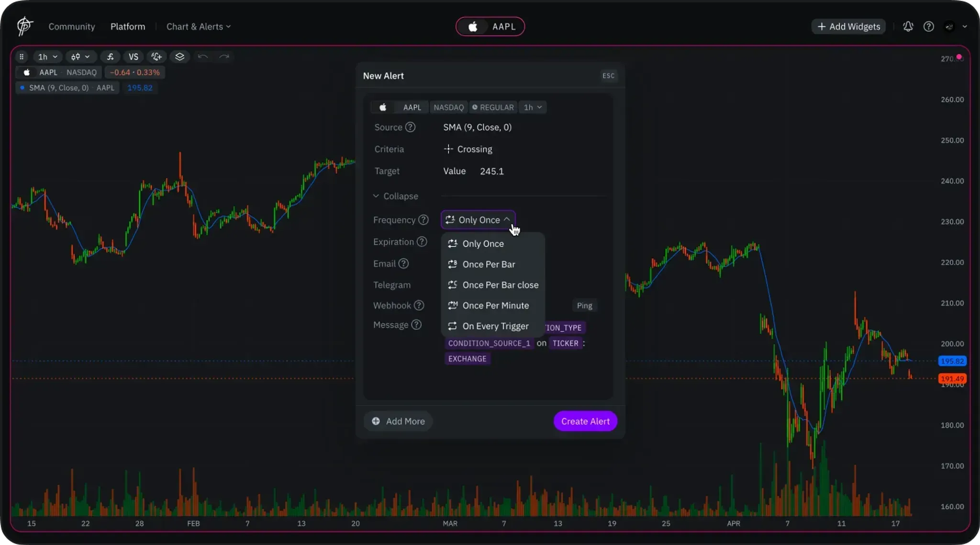Screen dimensions: 980x545
Task: Click the target value 245.1 field
Action: click(x=491, y=171)
